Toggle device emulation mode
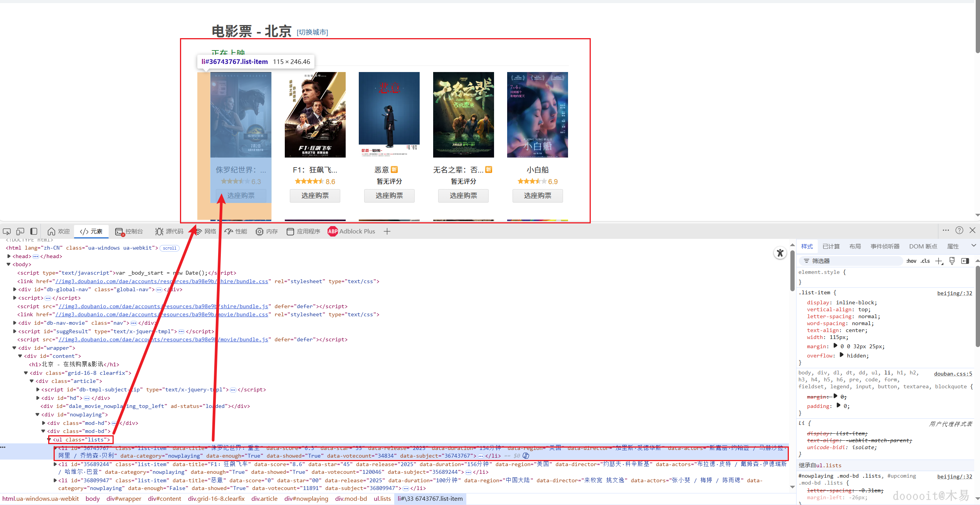This screenshot has width=980, height=505. point(20,231)
